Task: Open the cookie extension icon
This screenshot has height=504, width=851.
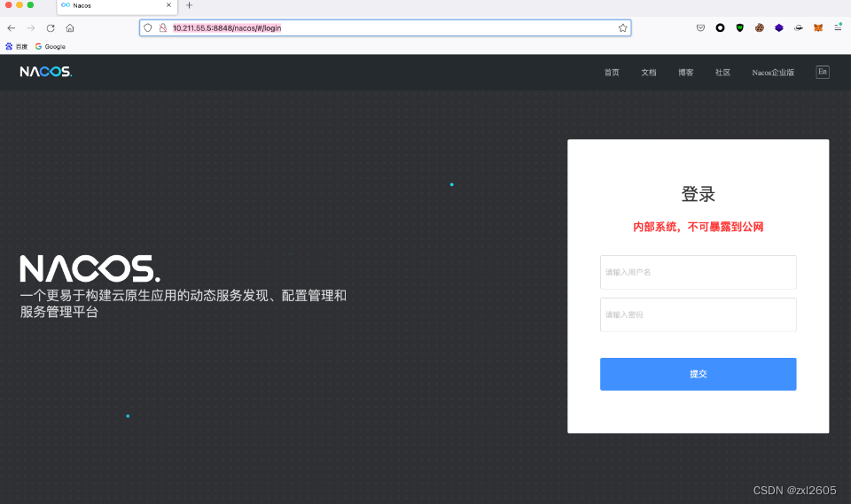Action: coord(760,28)
